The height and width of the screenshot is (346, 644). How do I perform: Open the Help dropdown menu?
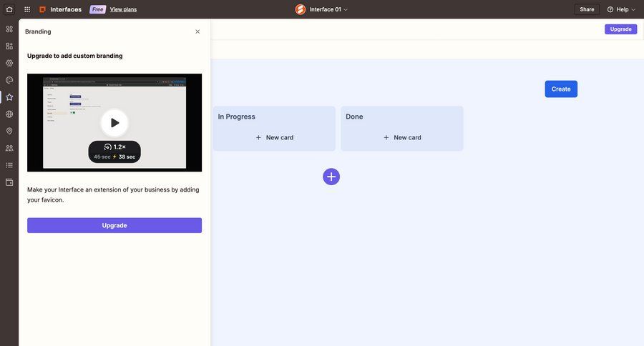[621, 9]
